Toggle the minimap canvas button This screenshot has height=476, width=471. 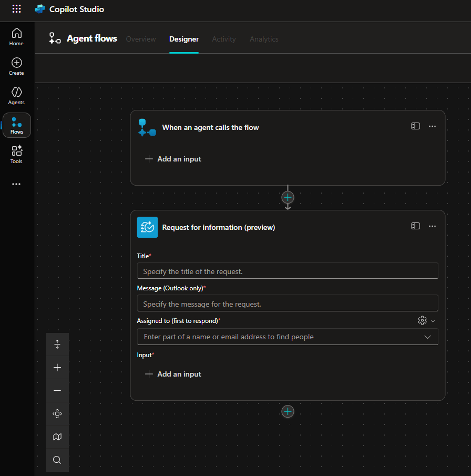[57, 437]
